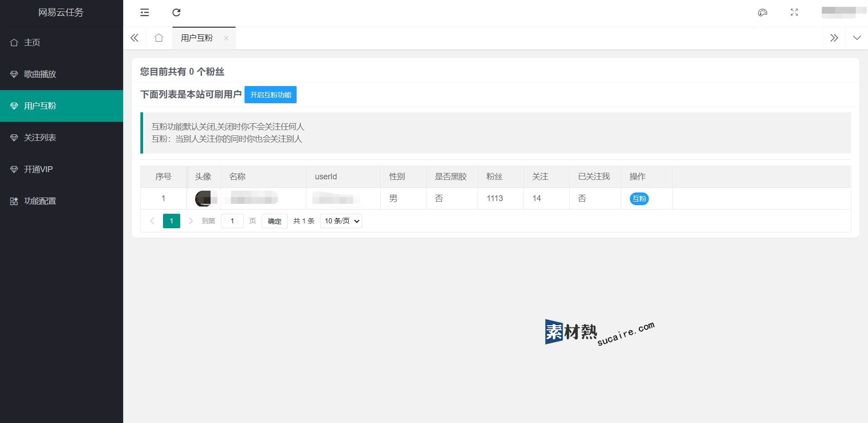Click the refresh page icon
Image resolution: width=868 pixels, height=423 pixels.
(x=177, y=13)
